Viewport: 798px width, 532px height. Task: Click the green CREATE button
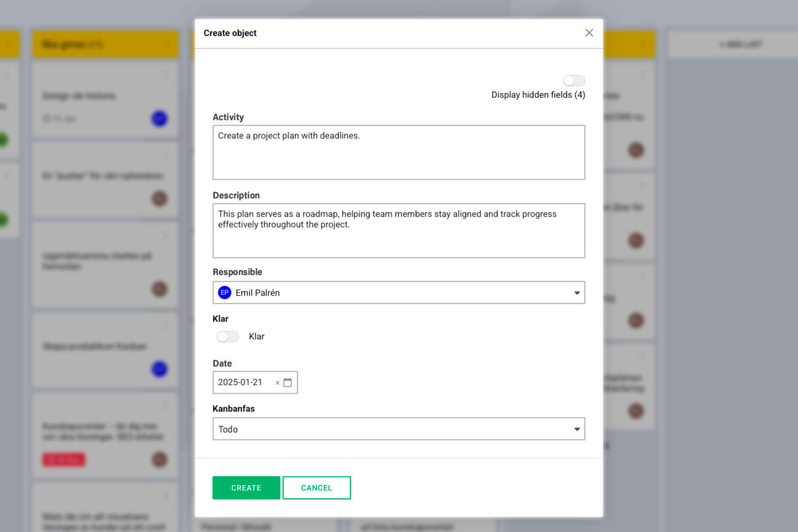point(246,488)
